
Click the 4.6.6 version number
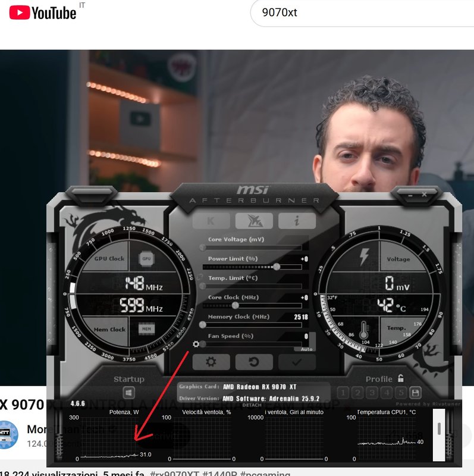tap(78, 403)
